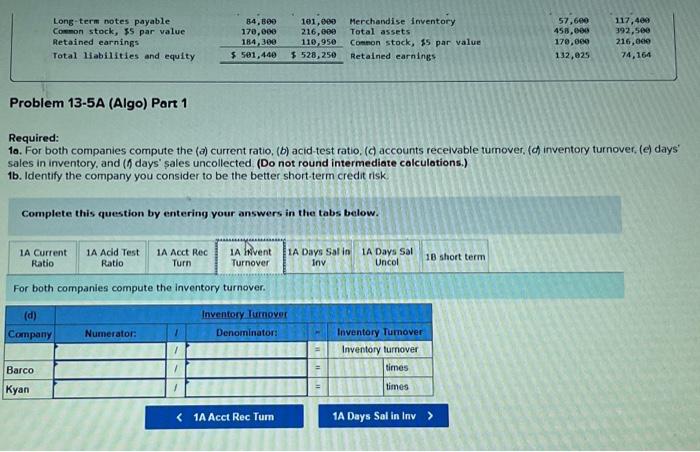Click the 132,025 retained earnings value
Viewport: 700px width, 452px height.
(x=572, y=55)
